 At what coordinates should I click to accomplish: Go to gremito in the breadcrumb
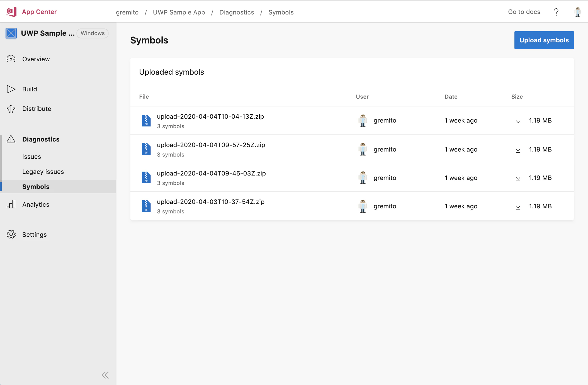click(127, 12)
